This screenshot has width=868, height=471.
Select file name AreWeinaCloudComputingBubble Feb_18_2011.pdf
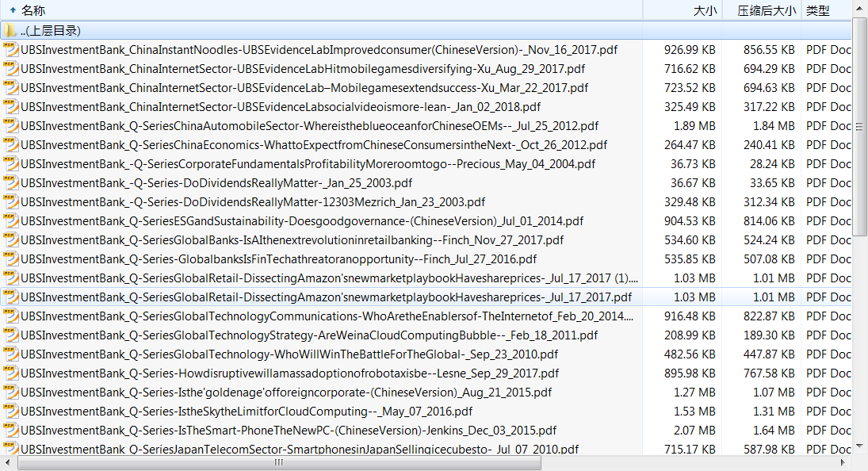click(x=309, y=335)
